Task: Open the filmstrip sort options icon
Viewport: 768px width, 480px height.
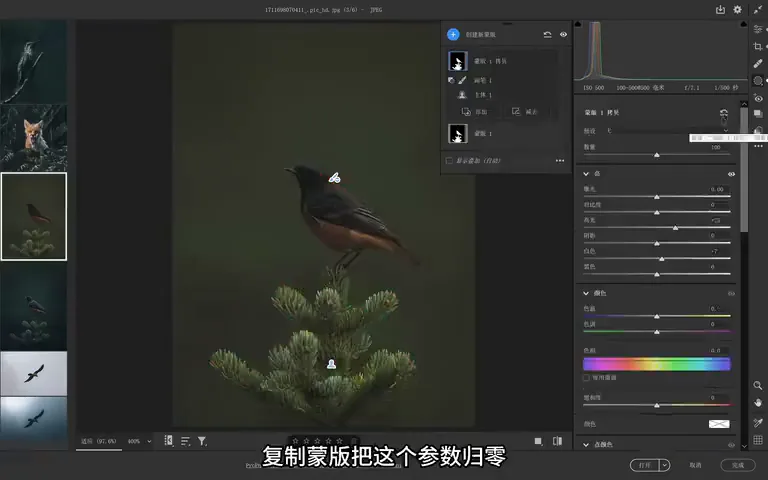Action: click(x=185, y=441)
